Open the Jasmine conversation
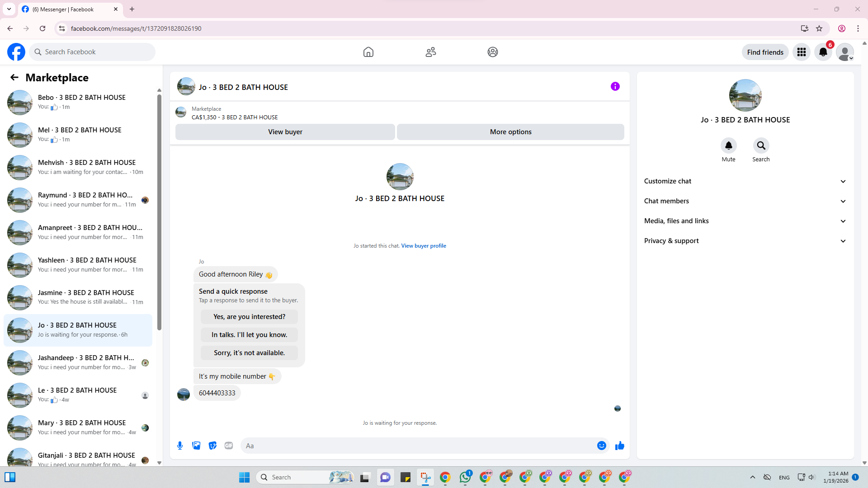This screenshot has height=488, width=868. click(78, 297)
